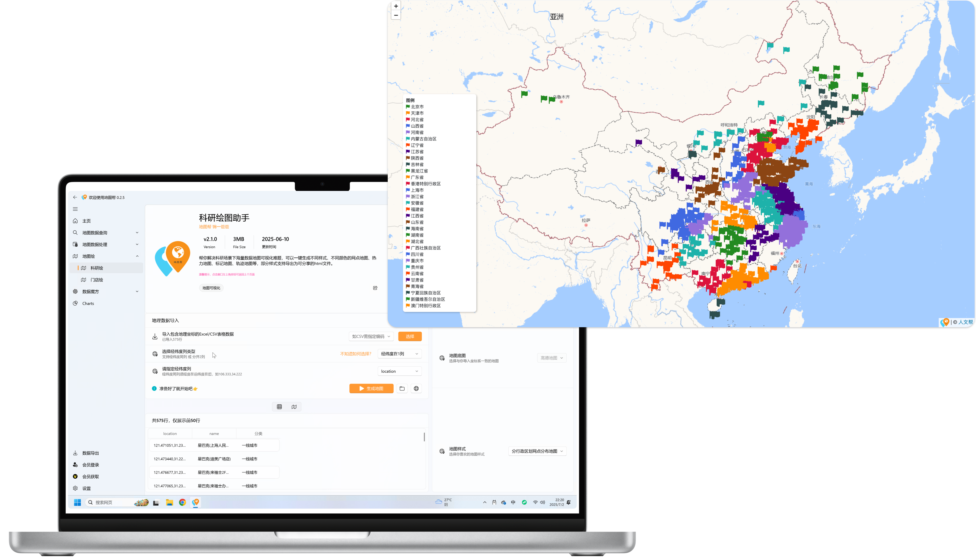Click map zoom in plus button
Image resolution: width=976 pixels, height=560 pixels.
tap(396, 6)
